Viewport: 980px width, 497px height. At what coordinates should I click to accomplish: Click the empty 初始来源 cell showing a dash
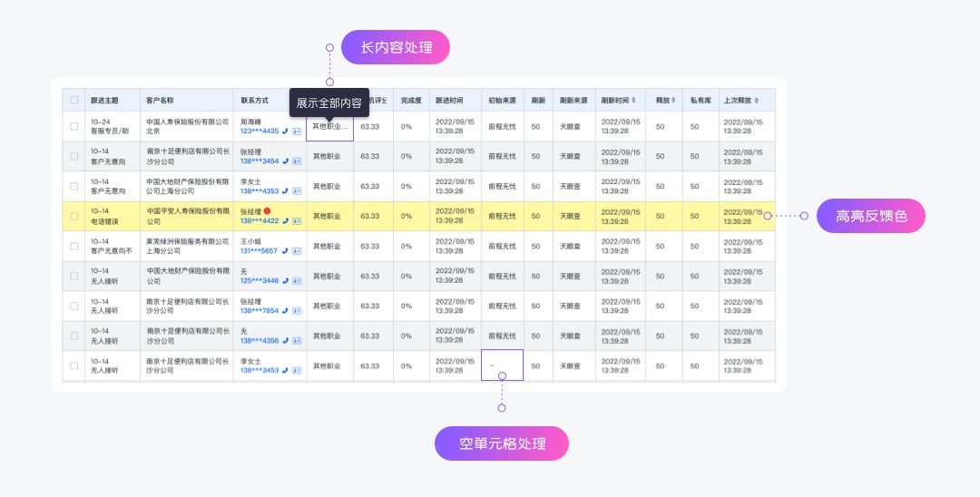tap(502, 365)
